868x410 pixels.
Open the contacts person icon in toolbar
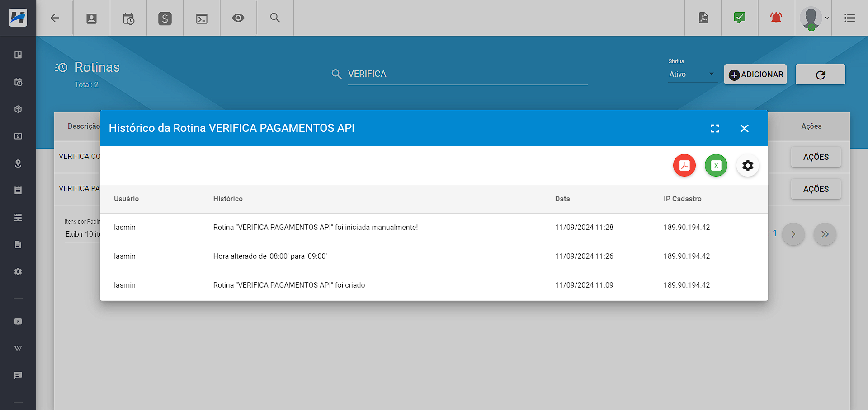91,19
